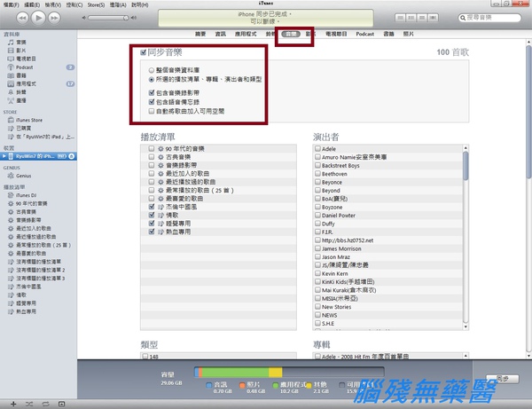Select the second album-list view button
532x409 pixels.
[411, 18]
